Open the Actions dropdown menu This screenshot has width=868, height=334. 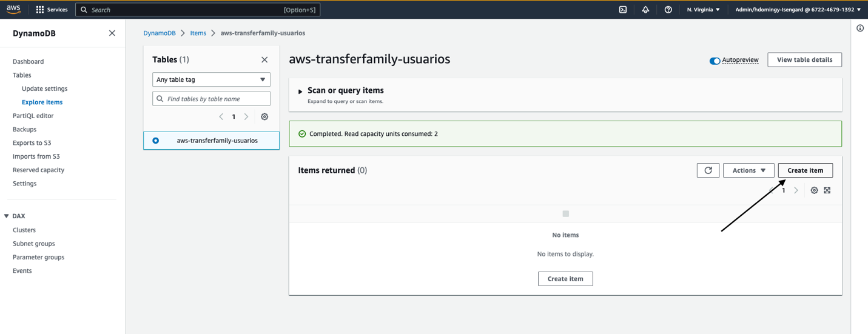pyautogui.click(x=749, y=170)
